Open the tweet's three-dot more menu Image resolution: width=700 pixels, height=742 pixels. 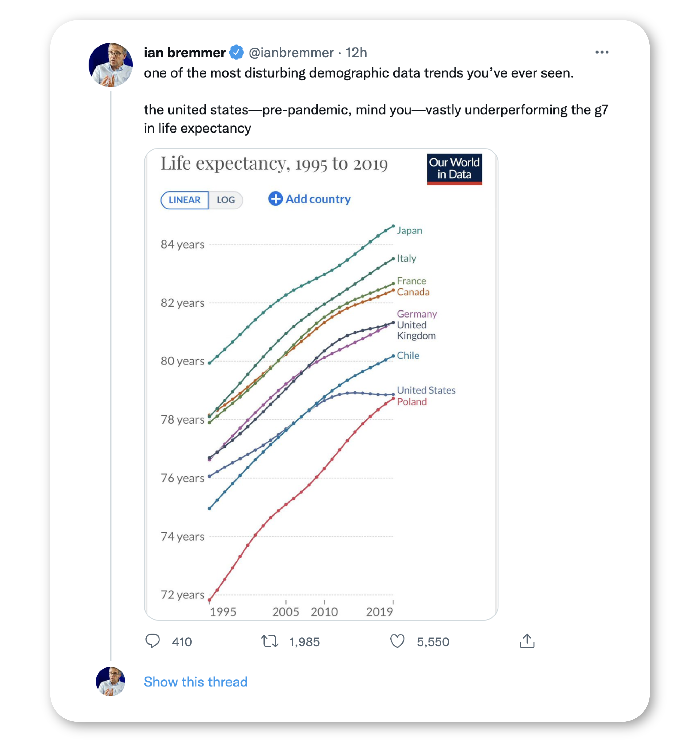(x=601, y=52)
